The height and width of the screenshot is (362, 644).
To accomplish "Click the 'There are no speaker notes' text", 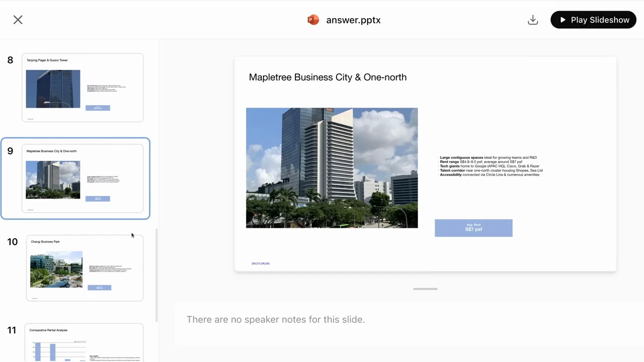I will click(x=276, y=319).
